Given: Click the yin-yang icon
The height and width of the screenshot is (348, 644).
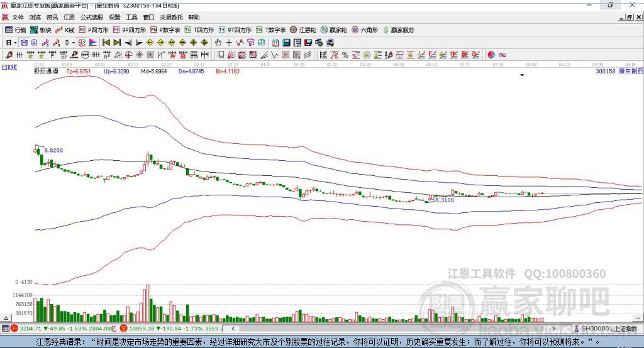Looking at the screenshot, I should (x=491, y=55).
